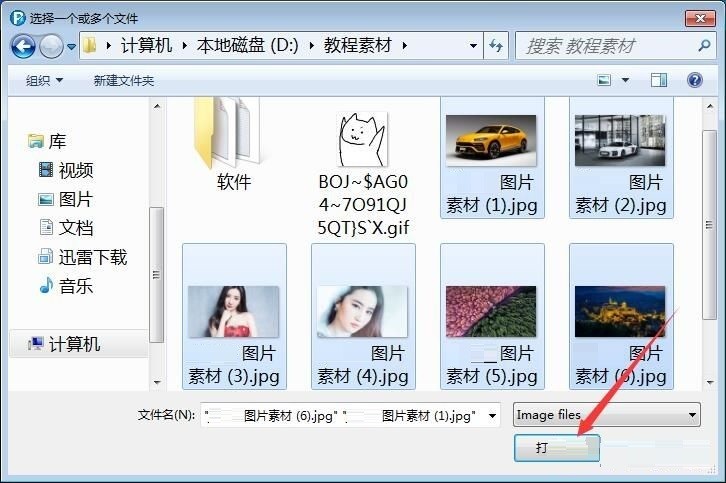
Task: Select 计算机 in the navigation pane
Action: (x=78, y=344)
